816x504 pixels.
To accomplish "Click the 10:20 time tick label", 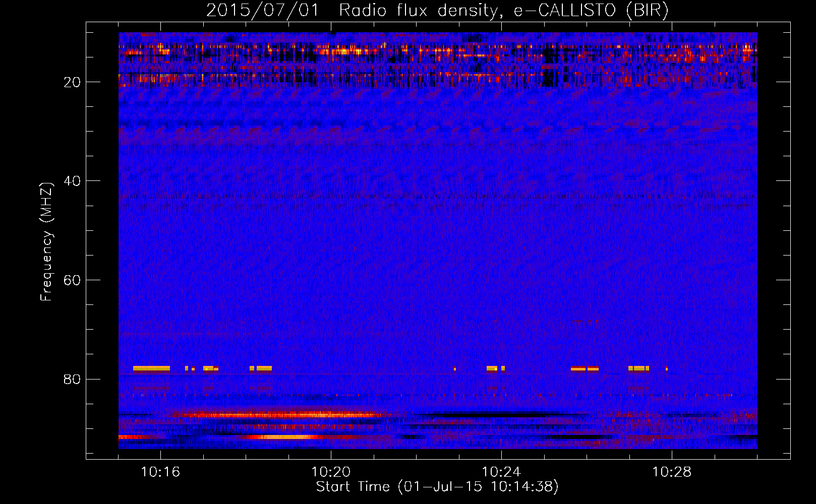I will 331,472.
